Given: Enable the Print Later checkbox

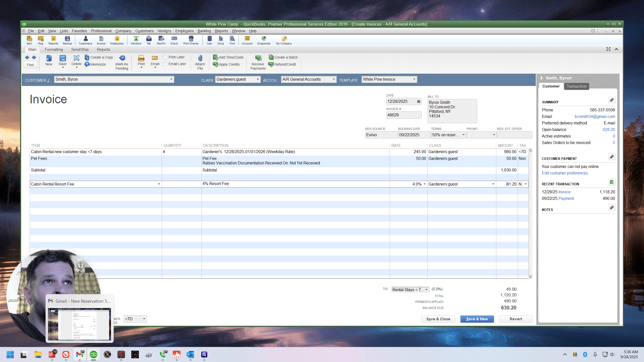Looking at the screenshot, I should [165, 57].
